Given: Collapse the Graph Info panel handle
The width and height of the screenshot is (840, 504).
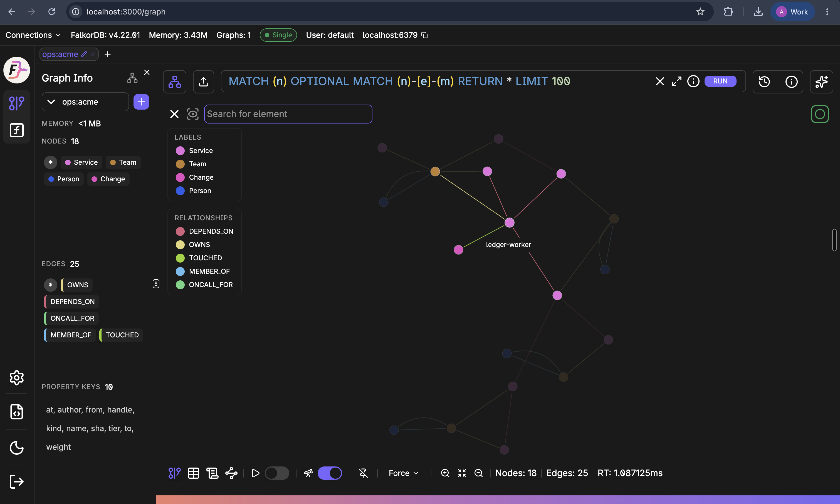Looking at the screenshot, I should [x=156, y=284].
